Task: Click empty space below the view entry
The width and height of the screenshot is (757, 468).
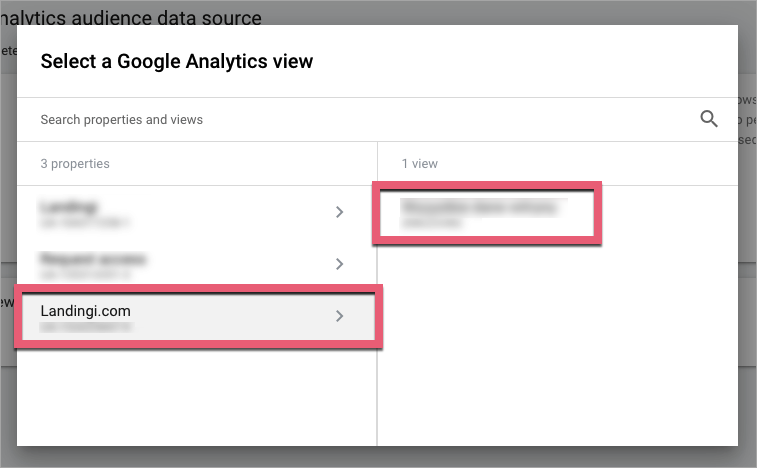Action: click(x=556, y=340)
